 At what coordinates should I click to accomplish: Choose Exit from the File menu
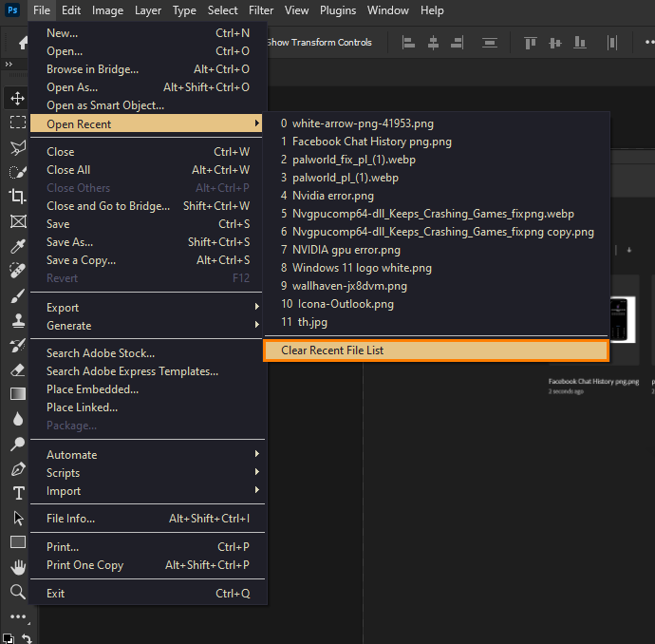146,594
